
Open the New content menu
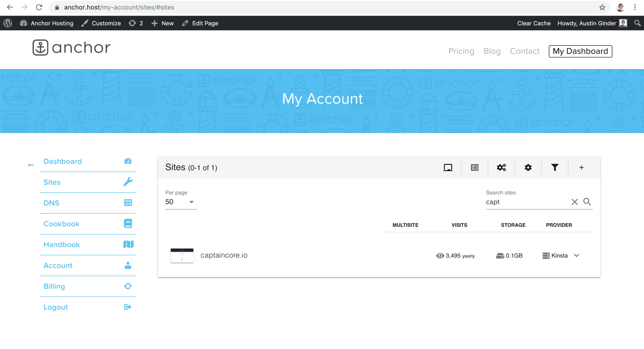[x=163, y=23]
